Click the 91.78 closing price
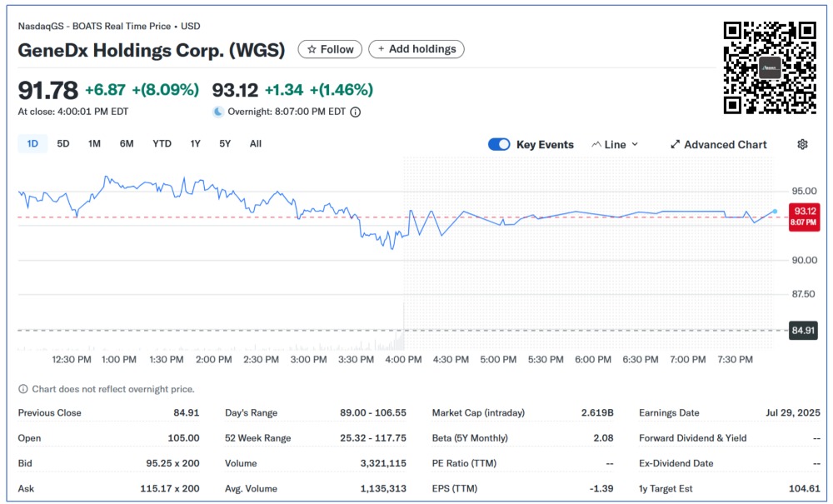 coord(47,90)
